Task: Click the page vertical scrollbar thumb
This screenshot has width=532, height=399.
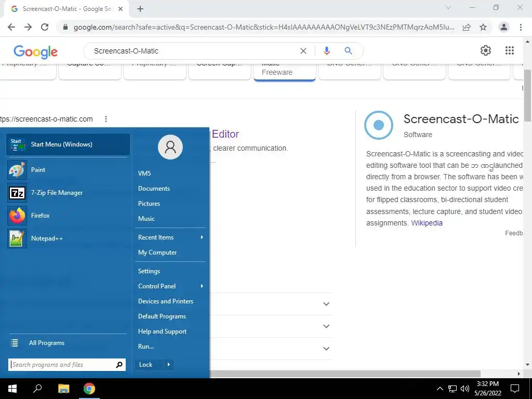Action: pyautogui.click(x=527, y=95)
